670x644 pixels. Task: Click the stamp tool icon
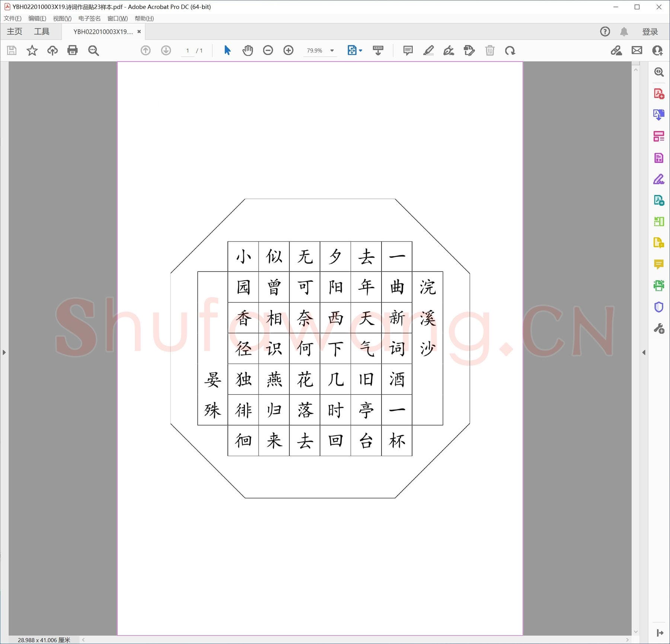pyautogui.click(x=469, y=50)
